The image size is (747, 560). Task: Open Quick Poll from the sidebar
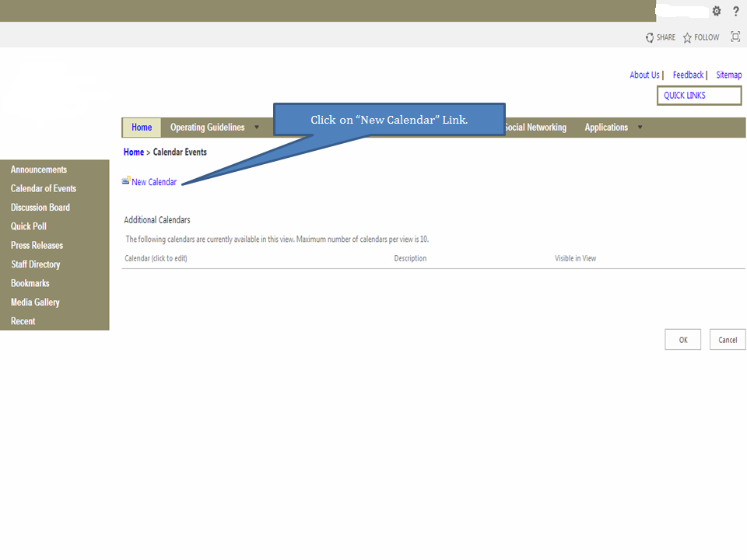tap(28, 226)
